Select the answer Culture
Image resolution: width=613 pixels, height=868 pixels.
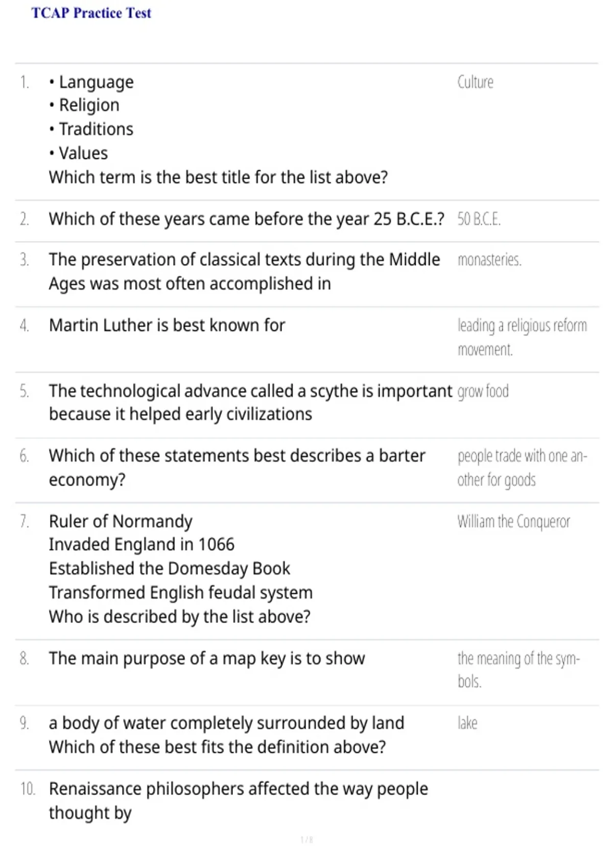click(475, 82)
